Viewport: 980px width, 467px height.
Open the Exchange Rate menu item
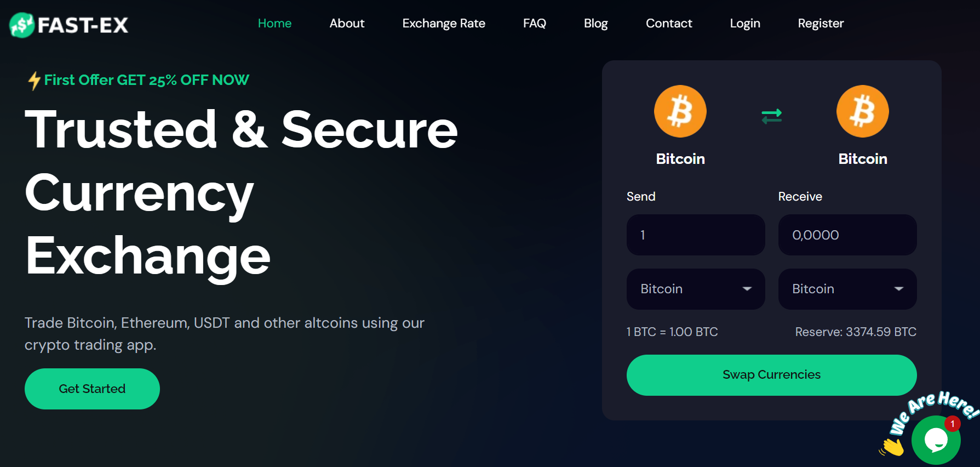[x=444, y=24]
